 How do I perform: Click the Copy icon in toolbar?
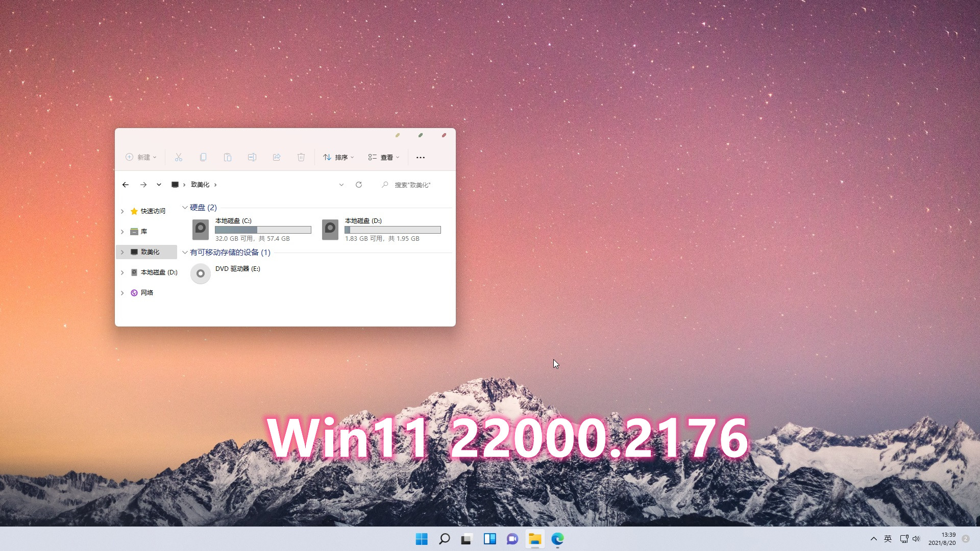203,157
